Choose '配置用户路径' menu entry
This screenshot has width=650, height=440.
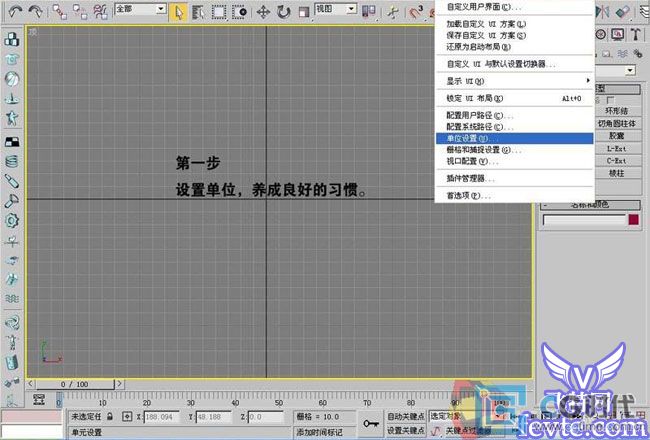[514, 115]
